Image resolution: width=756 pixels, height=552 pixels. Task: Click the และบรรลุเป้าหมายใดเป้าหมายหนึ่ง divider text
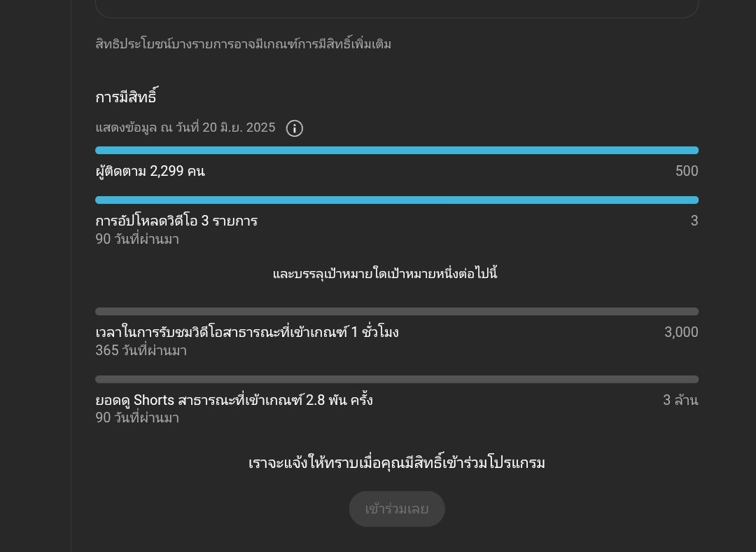click(x=385, y=274)
